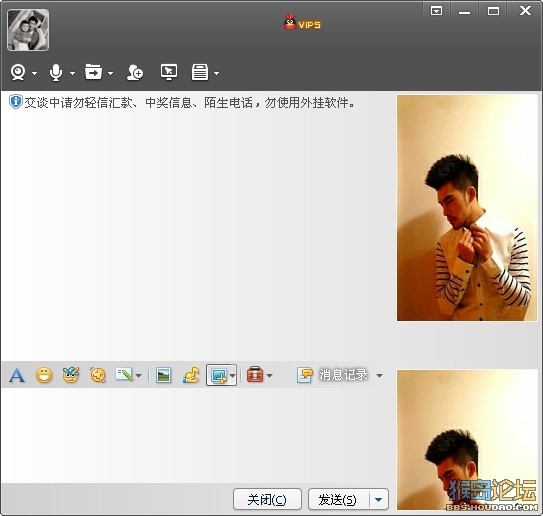
Task: View the contact's QQ show picture
Action: pyautogui.click(x=467, y=208)
